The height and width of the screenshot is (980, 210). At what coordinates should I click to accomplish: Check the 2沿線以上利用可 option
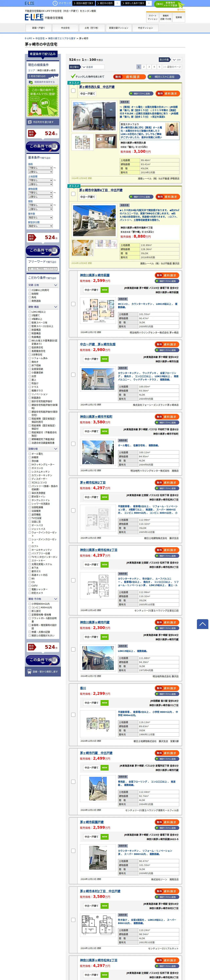[30, 290]
